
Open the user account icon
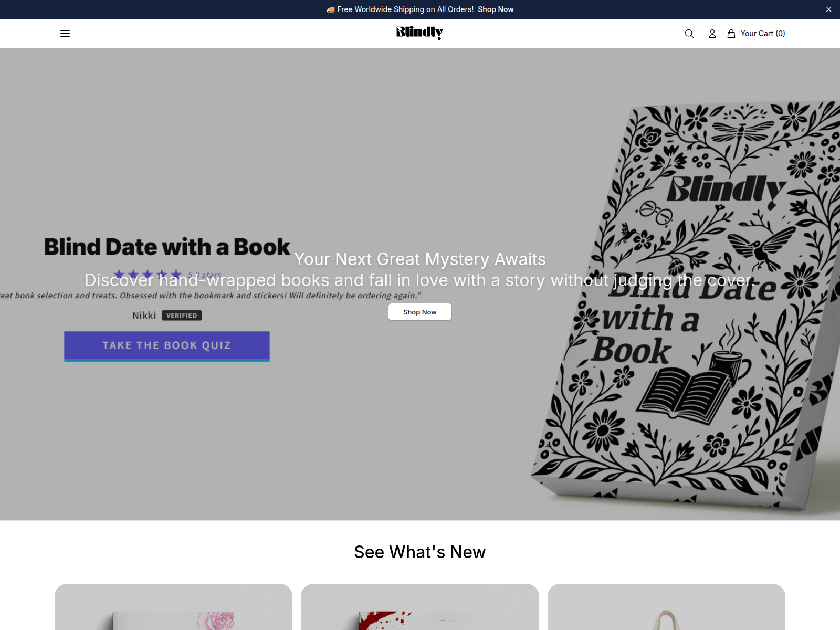coord(712,34)
